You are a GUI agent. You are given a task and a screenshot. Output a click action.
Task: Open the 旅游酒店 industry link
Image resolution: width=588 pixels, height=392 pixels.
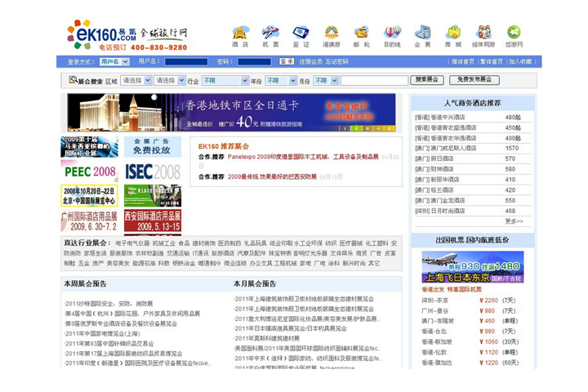[223, 253]
